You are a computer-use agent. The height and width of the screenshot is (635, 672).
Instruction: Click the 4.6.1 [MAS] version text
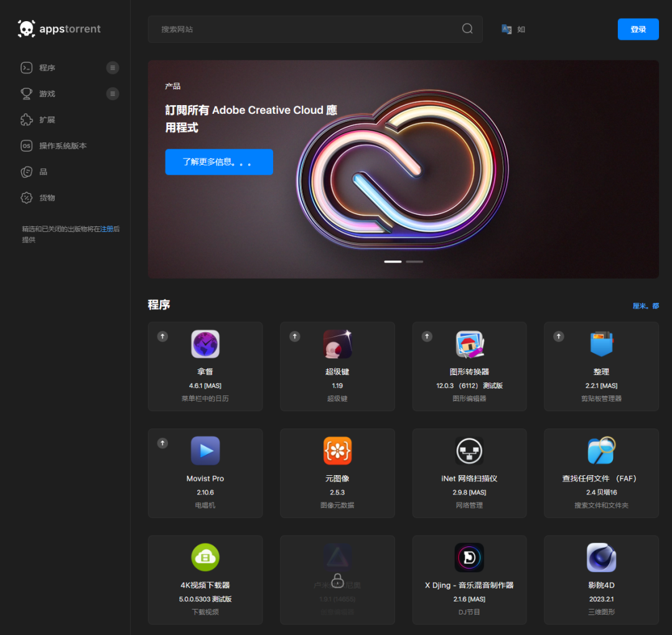[205, 386]
